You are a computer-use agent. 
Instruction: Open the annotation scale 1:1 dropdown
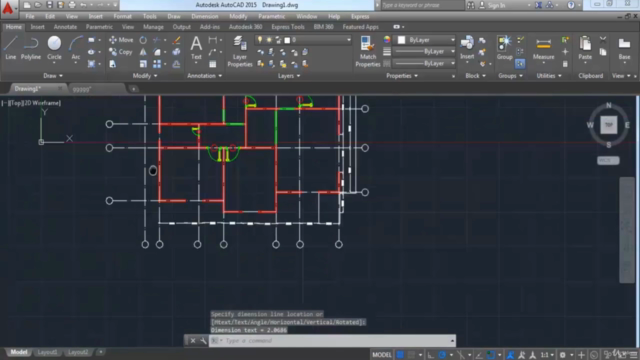547,355
